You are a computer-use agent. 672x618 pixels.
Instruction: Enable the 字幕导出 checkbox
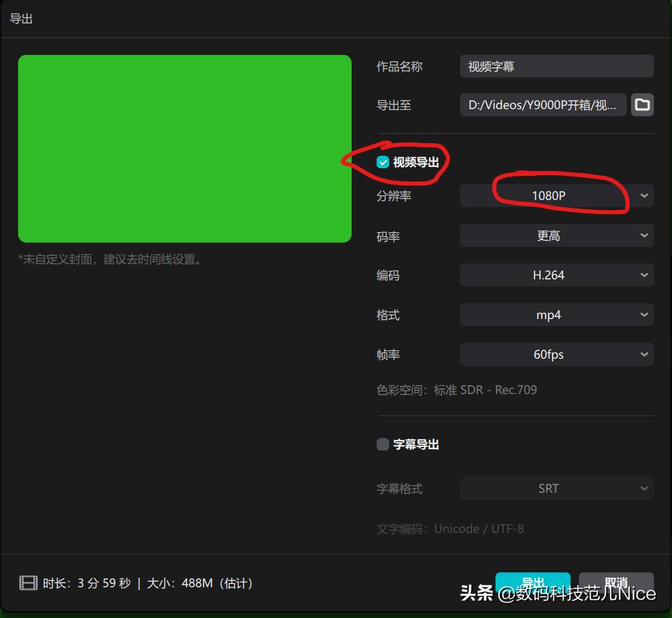[x=383, y=444]
